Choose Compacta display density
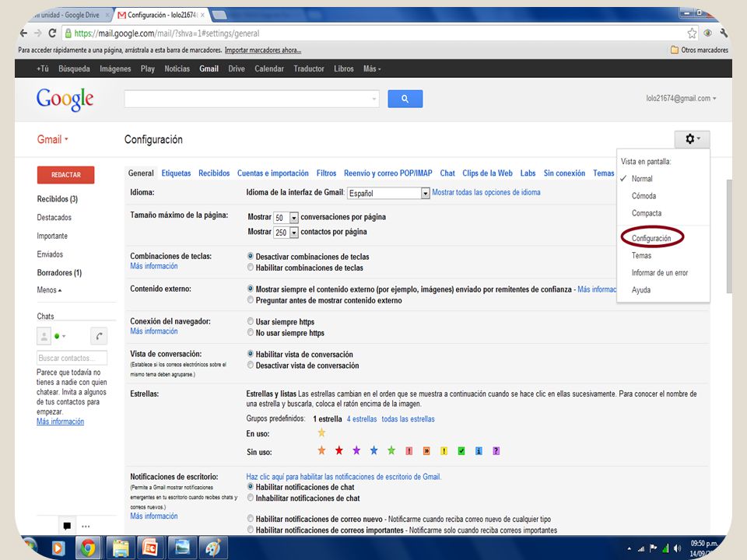The image size is (747, 560). coord(647,213)
